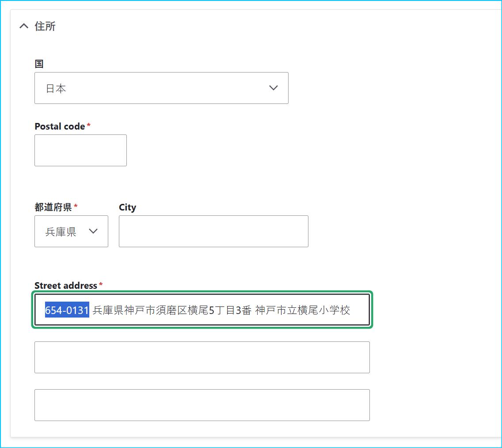Click the down arrow beside 兵庫県

click(x=93, y=231)
